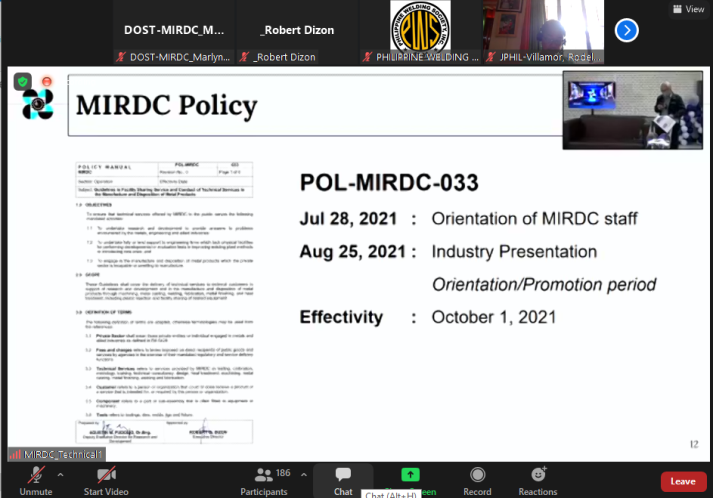Click 'POL-MIRDC-033' heading text
Screen dimensions: 713x498
(x=389, y=183)
